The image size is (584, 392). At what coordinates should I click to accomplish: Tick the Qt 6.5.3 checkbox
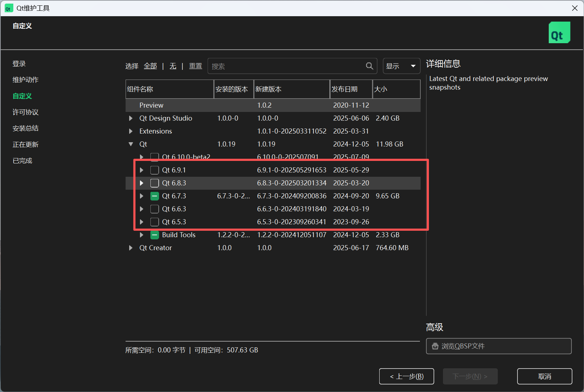click(x=155, y=222)
